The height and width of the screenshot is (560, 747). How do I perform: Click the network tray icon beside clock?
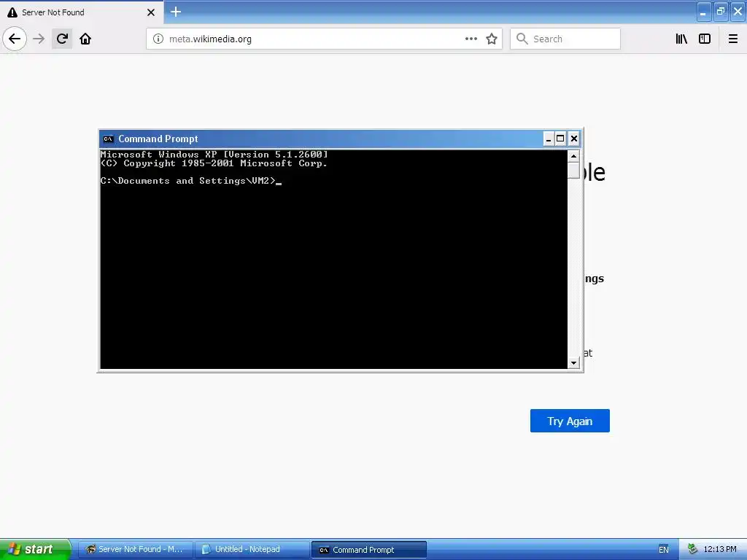pyautogui.click(x=693, y=550)
